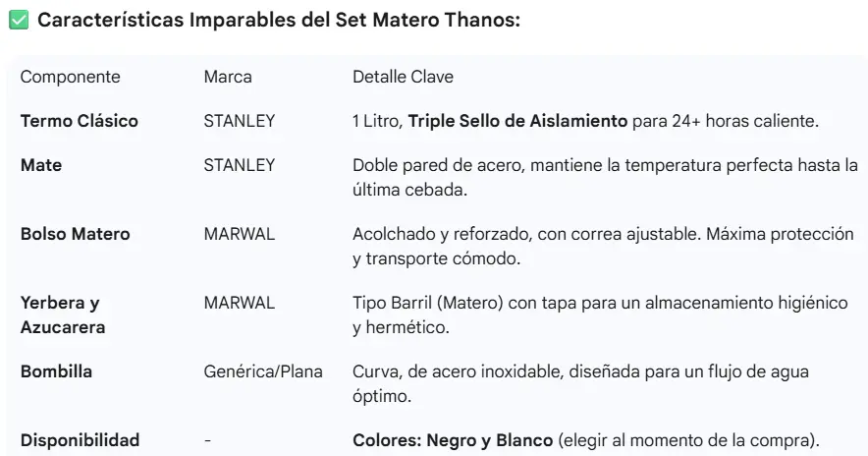868x456 pixels.
Task: Click MARWAL brand in Yerbera row
Action: [239, 304]
